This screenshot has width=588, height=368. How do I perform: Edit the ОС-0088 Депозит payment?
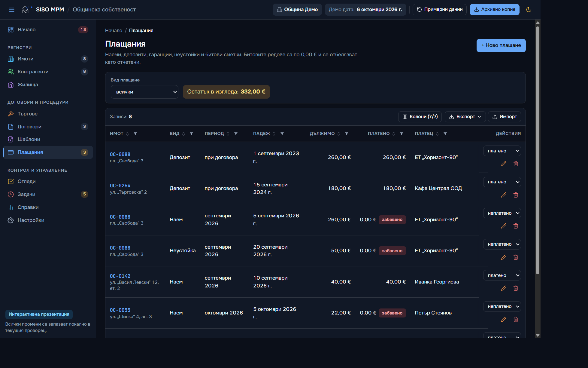(x=504, y=164)
